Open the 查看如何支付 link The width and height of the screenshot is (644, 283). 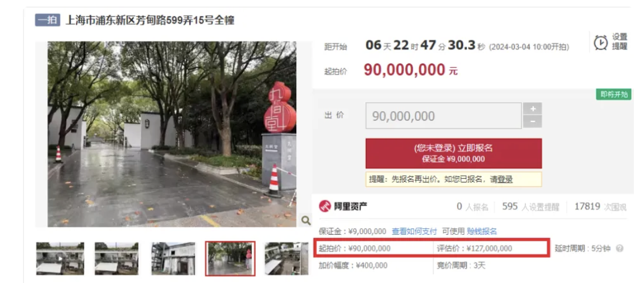(414, 231)
